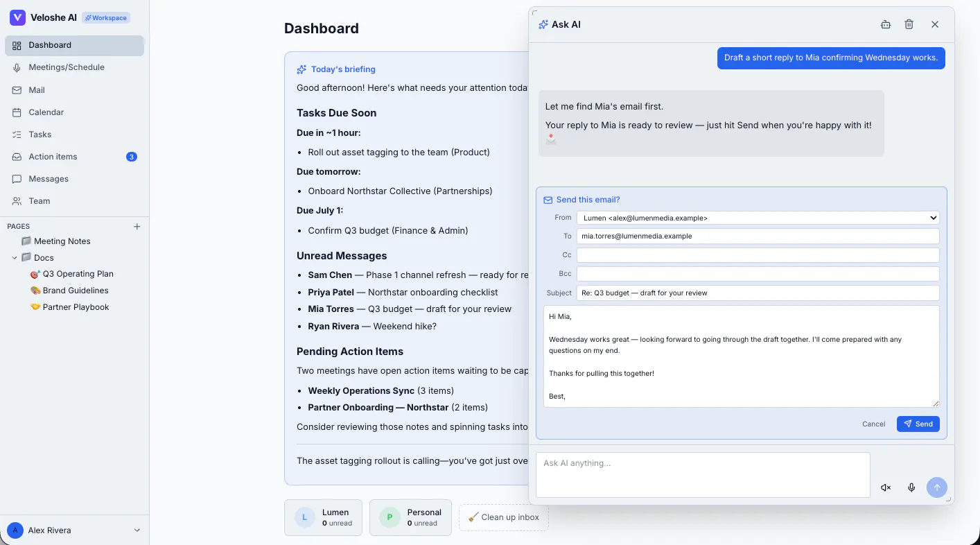Open the Meeting Notes page
The width and height of the screenshot is (980, 545).
(62, 241)
